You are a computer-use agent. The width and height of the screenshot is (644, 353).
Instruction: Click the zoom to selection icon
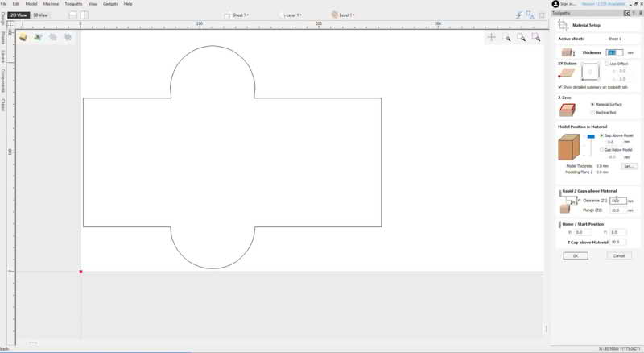coord(536,38)
